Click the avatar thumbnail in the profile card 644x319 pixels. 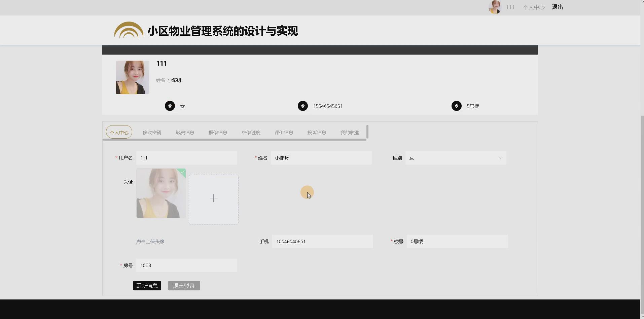132,77
